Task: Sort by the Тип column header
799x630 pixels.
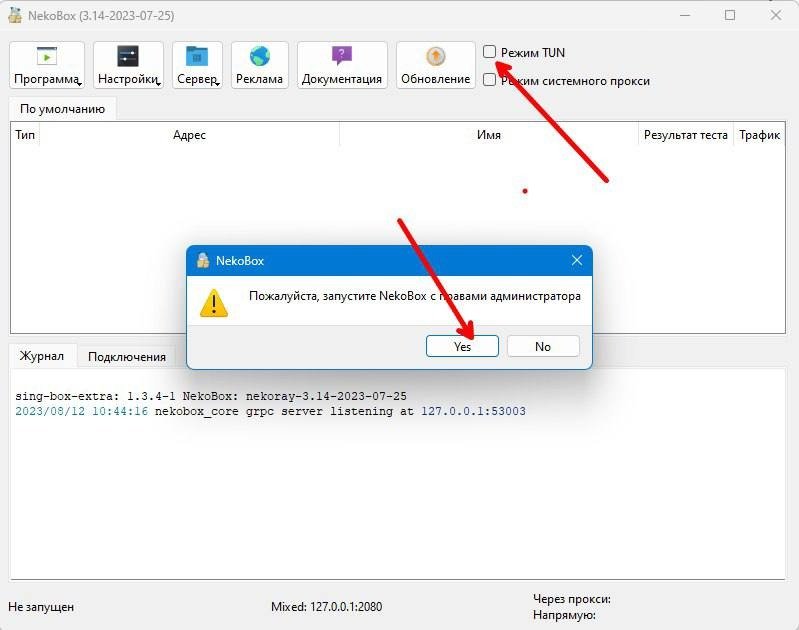Action: (x=25, y=135)
